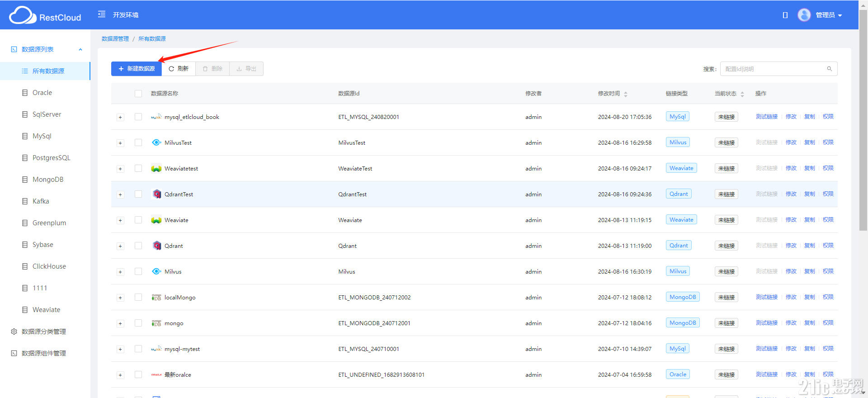This screenshot has width=868, height=398.
Task: Sort by 当前状态 column arrows
Action: (x=742, y=94)
